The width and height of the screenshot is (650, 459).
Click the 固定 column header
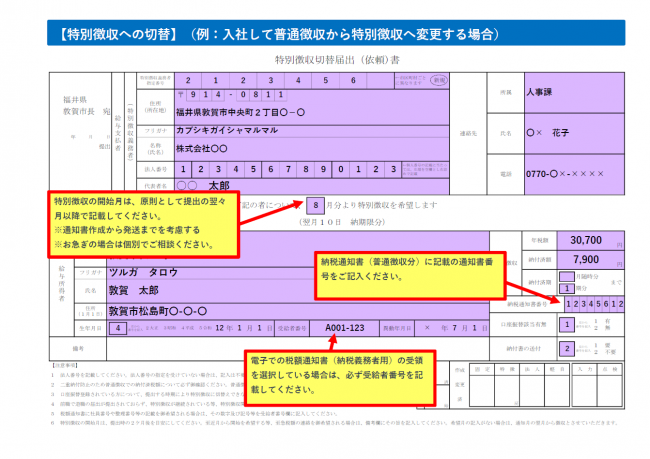pyautogui.click(x=483, y=369)
